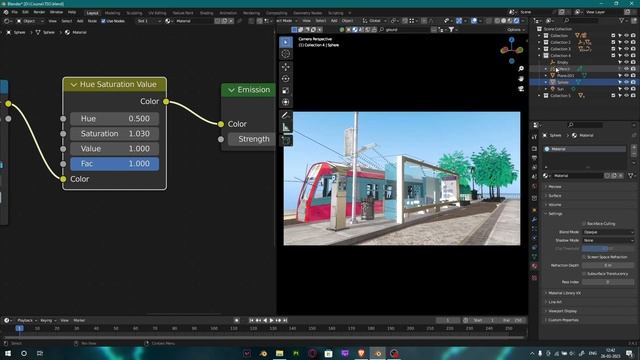
Task: Select Sun object in the outliner
Action: tap(560, 89)
